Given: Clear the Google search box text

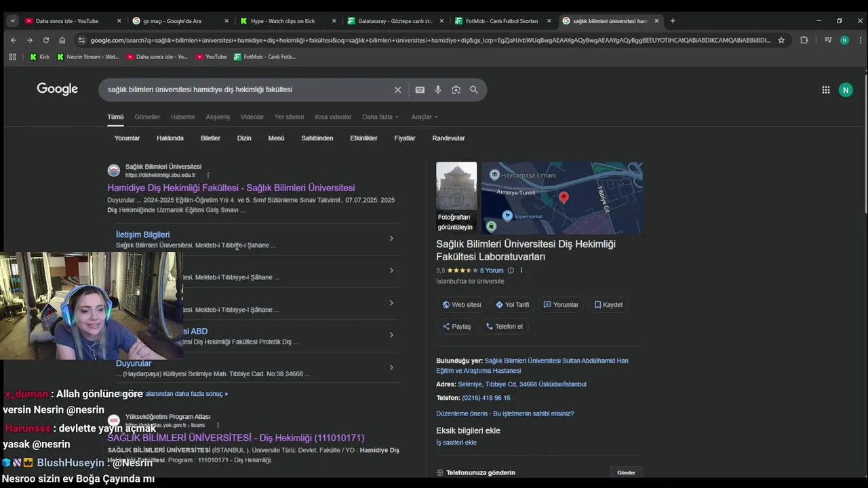Looking at the screenshot, I should pyautogui.click(x=398, y=89).
